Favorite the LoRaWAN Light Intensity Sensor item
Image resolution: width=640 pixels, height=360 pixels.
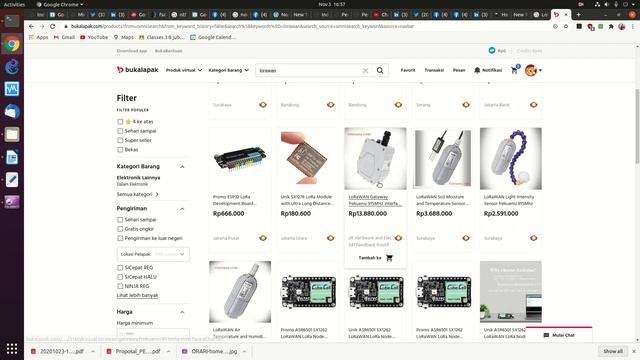pyautogui.click(x=533, y=238)
